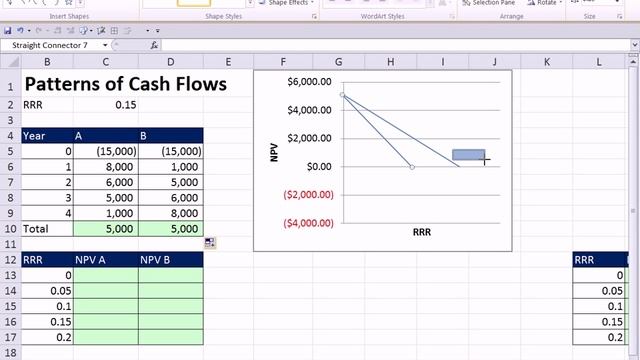The image size is (640, 360).
Task: Click chart NPV vertical axis title
Action: click(274, 152)
